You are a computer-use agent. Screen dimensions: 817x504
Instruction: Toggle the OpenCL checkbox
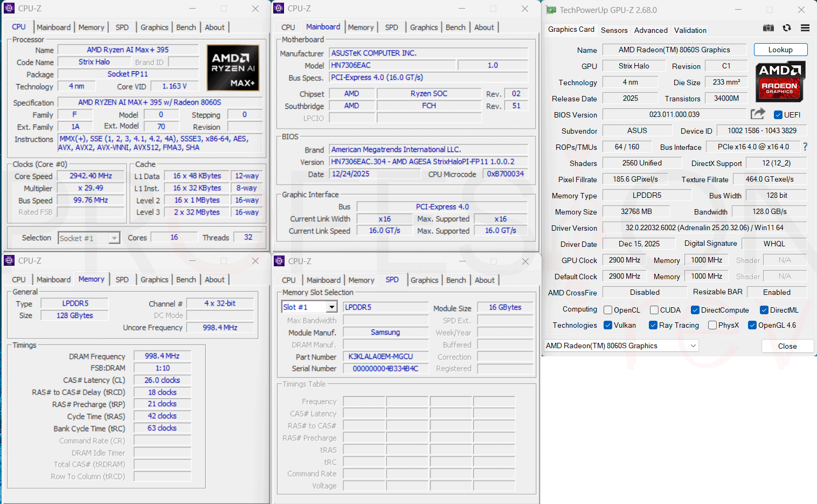tap(608, 310)
